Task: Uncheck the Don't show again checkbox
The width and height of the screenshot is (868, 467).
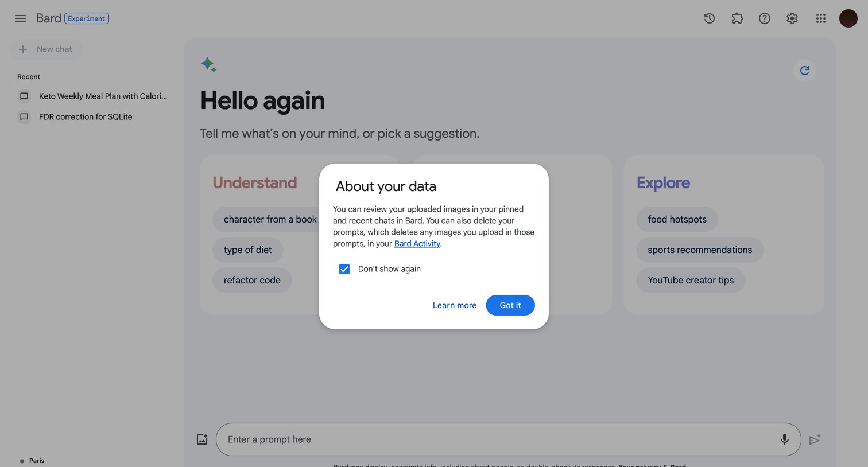Action: pyautogui.click(x=344, y=269)
